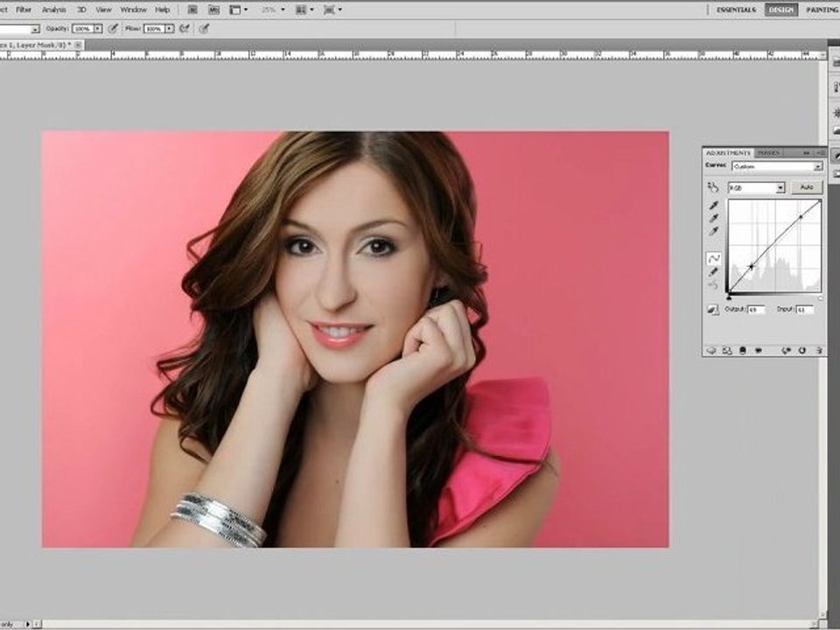Close the document tab with Layer Mask
Image resolution: width=840 pixels, height=630 pixels.
click(78, 45)
